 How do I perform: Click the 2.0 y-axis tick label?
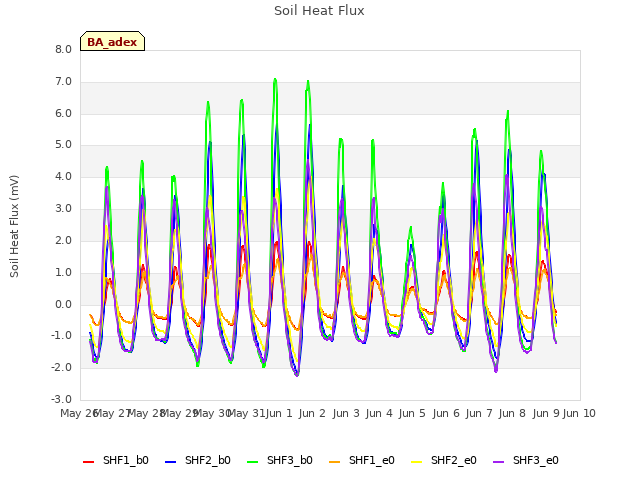click(63, 240)
